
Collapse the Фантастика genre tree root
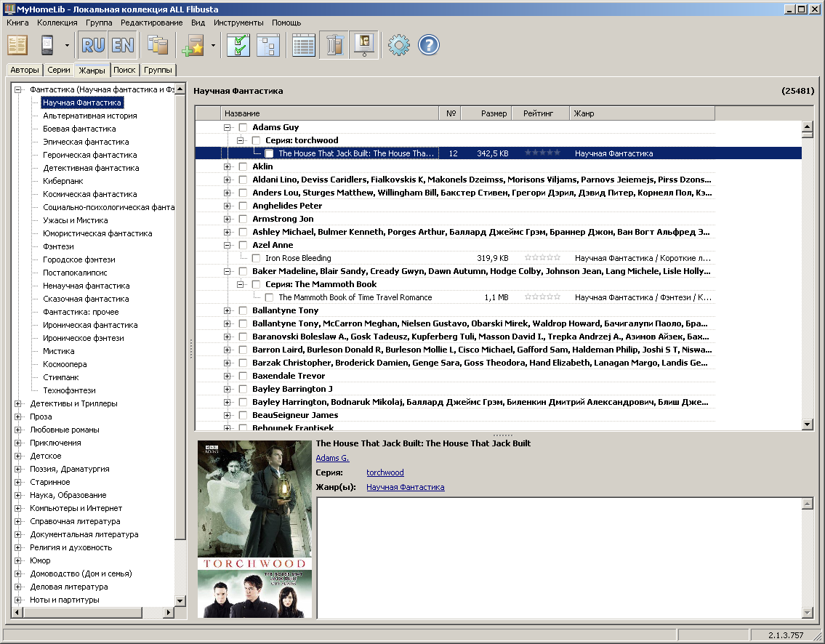(x=18, y=90)
